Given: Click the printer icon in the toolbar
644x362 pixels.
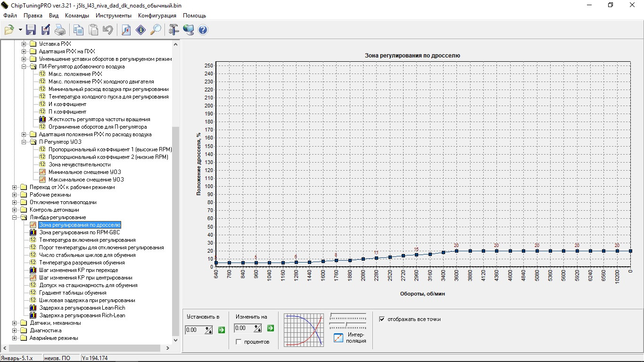Looking at the screenshot, I should click(x=60, y=30).
